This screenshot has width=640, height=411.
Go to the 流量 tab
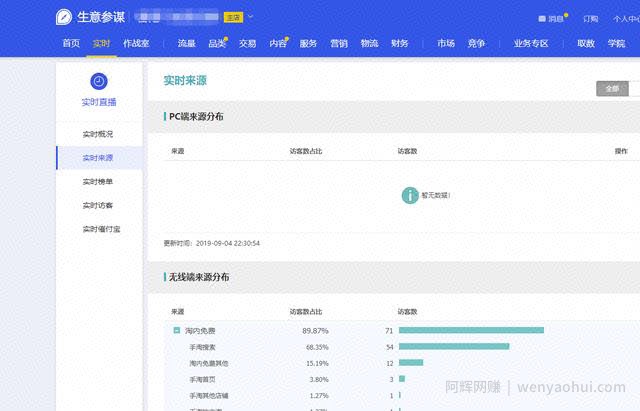click(x=187, y=43)
